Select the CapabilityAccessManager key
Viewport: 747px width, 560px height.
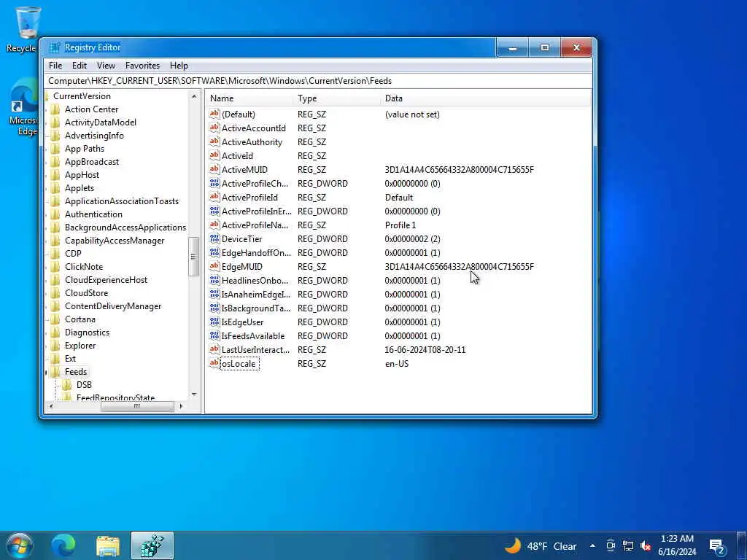coord(115,241)
